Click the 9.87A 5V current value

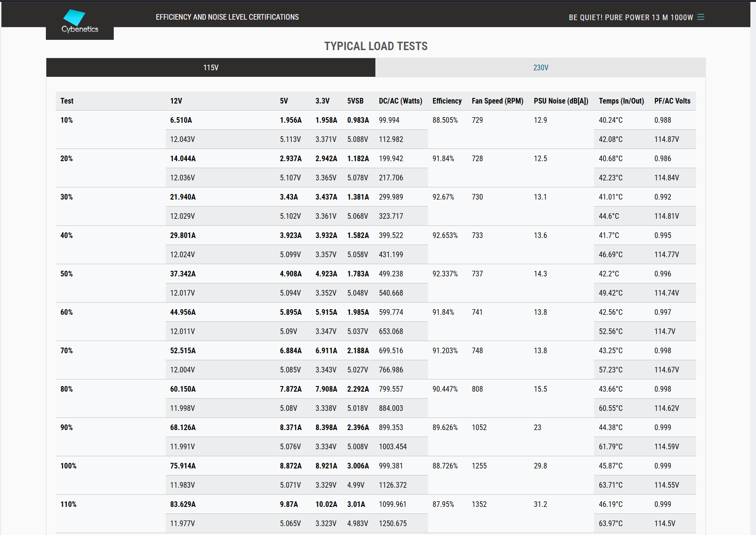click(x=289, y=504)
